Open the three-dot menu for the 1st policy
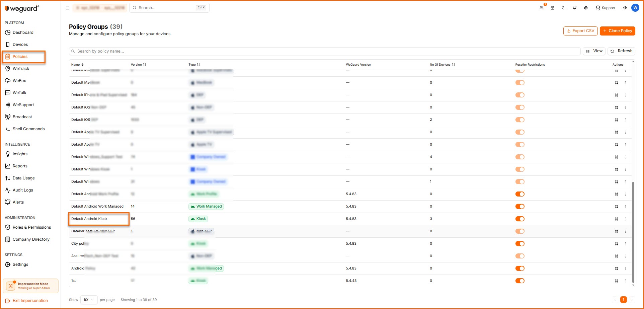 click(625, 281)
